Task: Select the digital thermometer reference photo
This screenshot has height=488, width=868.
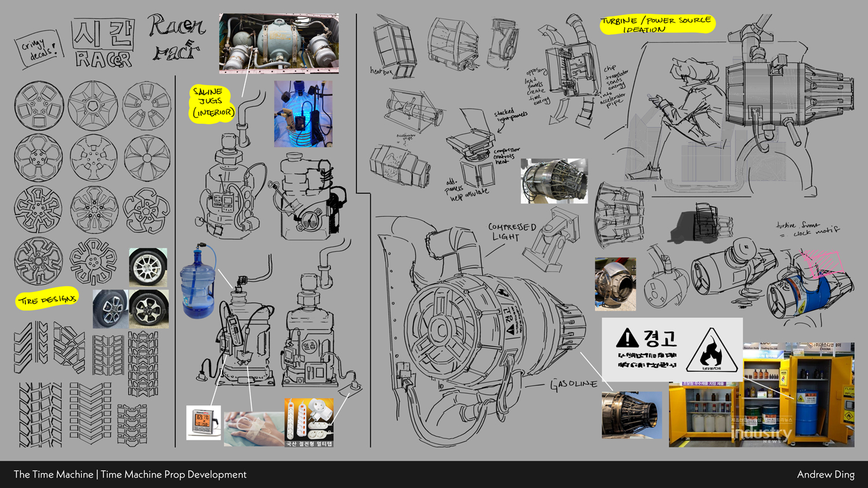Action: click(x=203, y=423)
